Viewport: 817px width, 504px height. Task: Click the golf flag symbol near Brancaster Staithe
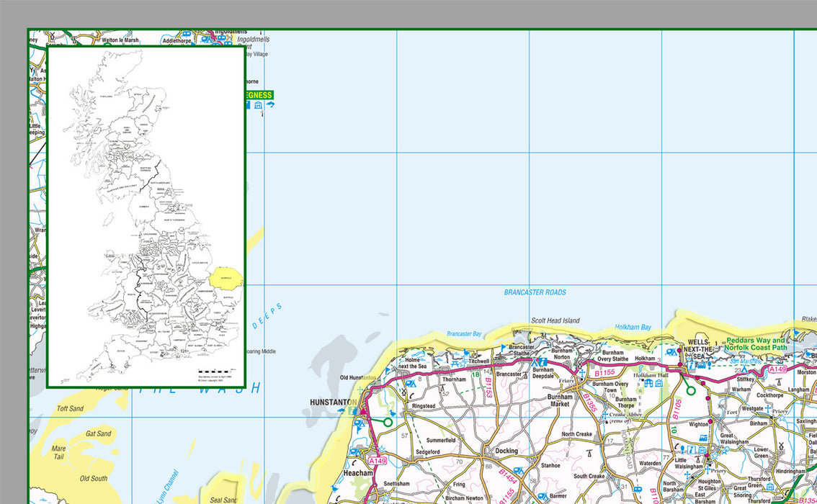click(503, 348)
